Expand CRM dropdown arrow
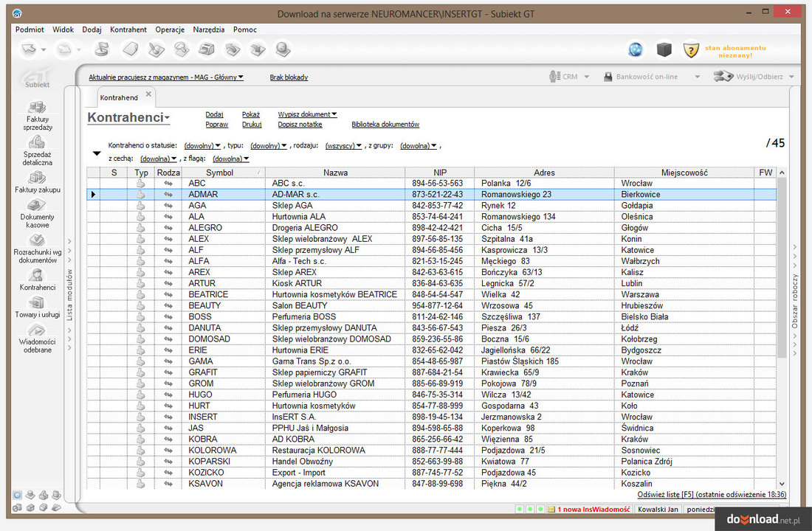 587,77
